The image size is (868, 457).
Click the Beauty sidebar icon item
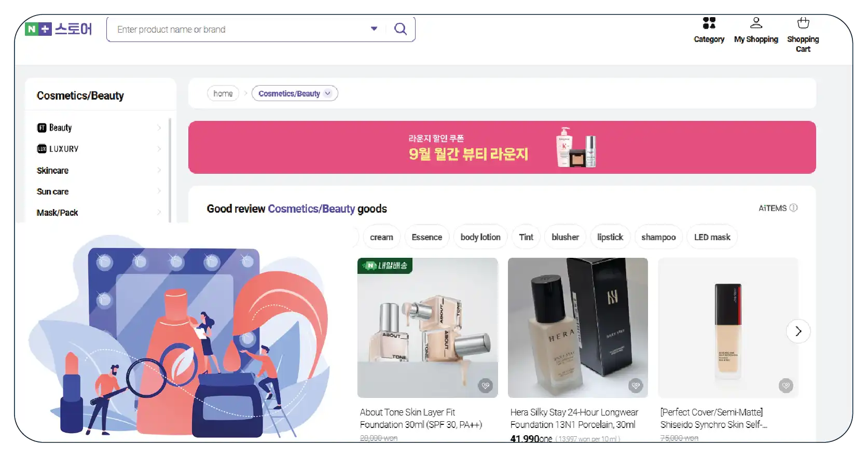click(x=54, y=128)
